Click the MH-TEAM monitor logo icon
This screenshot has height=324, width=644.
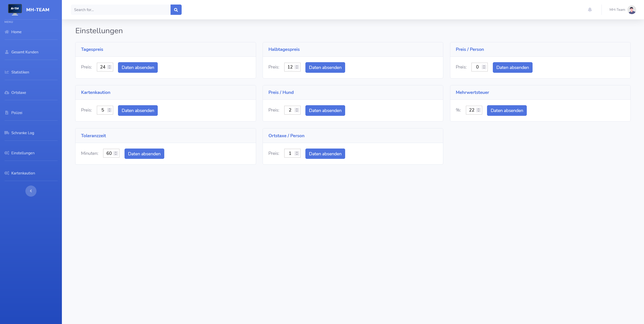15,10
